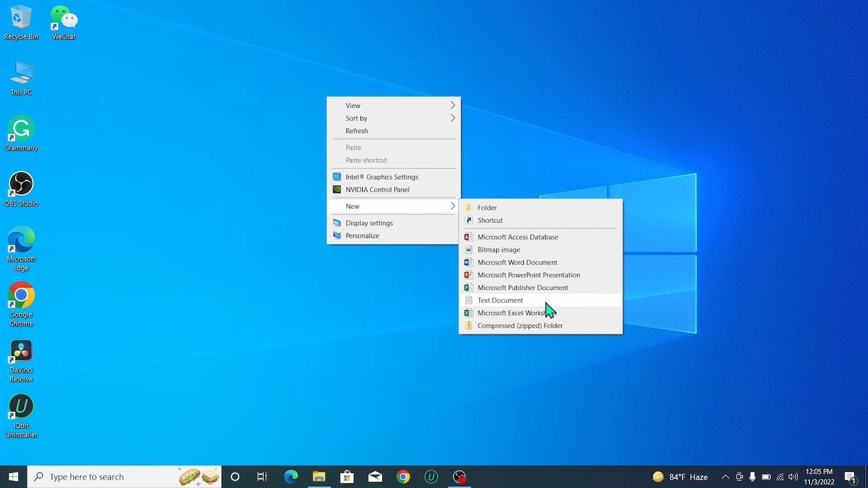Open Task View from the taskbar
Viewport: 868px width, 488px height.
tap(262, 477)
